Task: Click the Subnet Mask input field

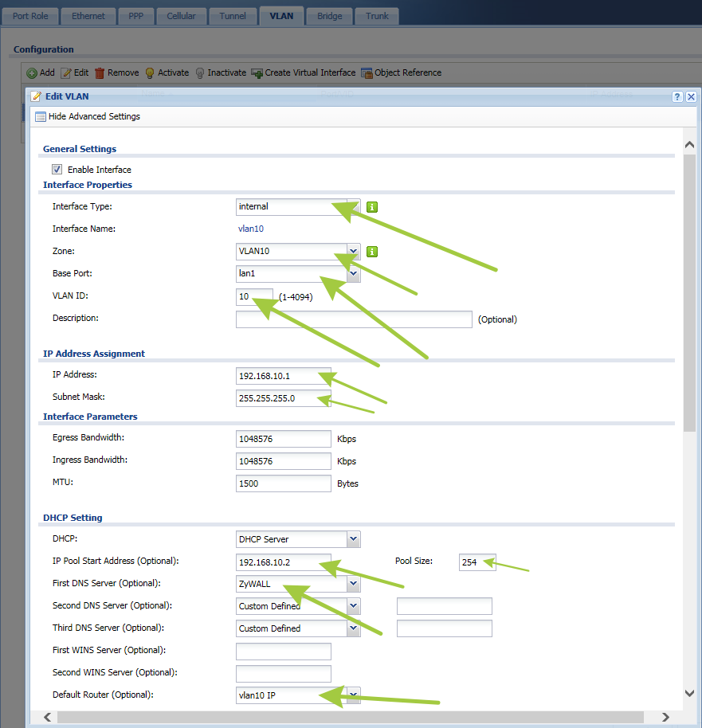Action: pyautogui.click(x=284, y=398)
